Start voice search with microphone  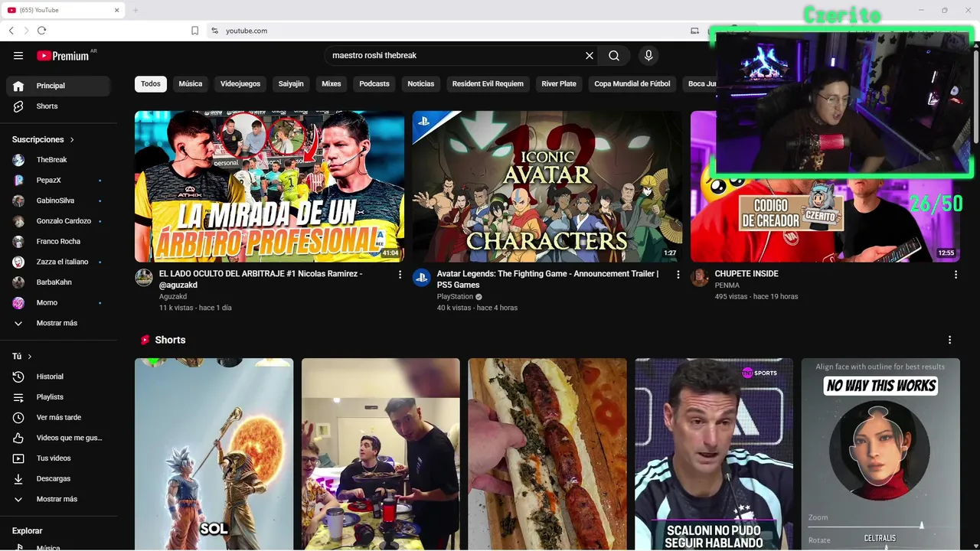648,55
